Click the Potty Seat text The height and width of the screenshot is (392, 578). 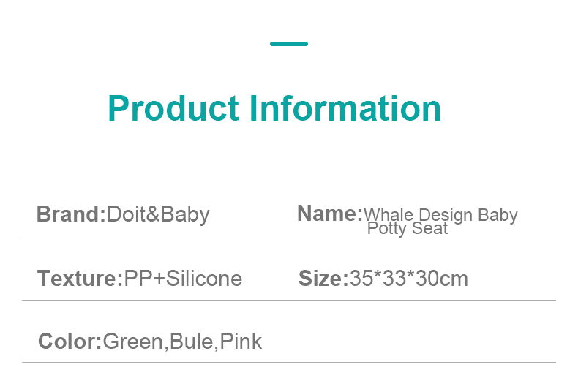pyautogui.click(x=408, y=228)
